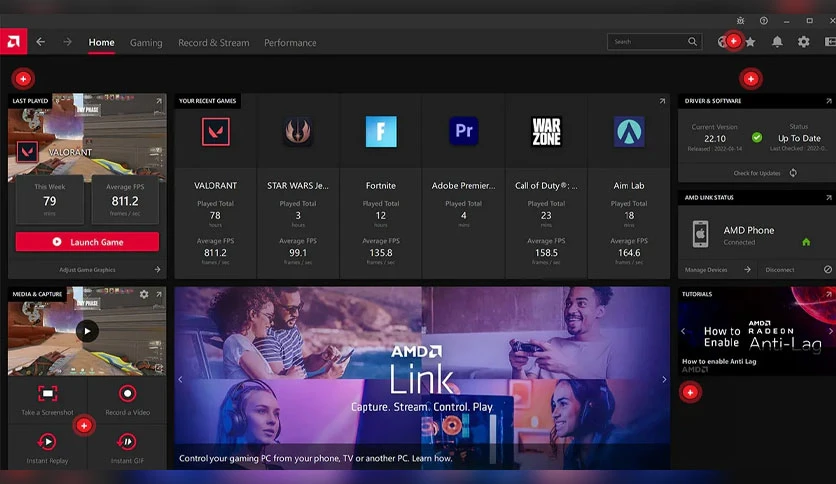The image size is (836, 484).
Task: Select the Fortnite game icon
Action: [381, 131]
